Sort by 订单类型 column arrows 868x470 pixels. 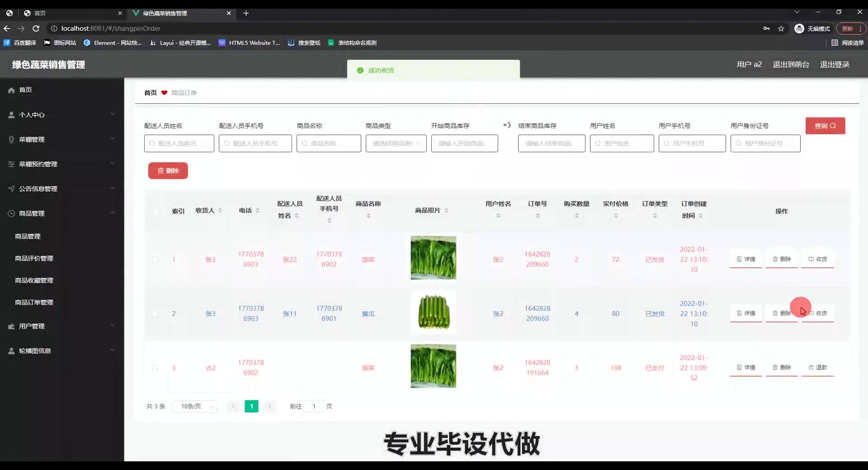[655, 216]
